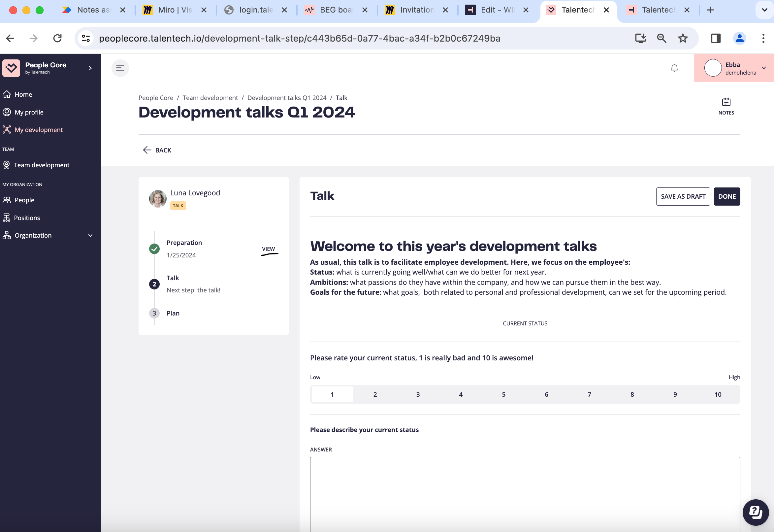Select rating 7 on the status scale
The height and width of the screenshot is (532, 774).
(x=589, y=394)
